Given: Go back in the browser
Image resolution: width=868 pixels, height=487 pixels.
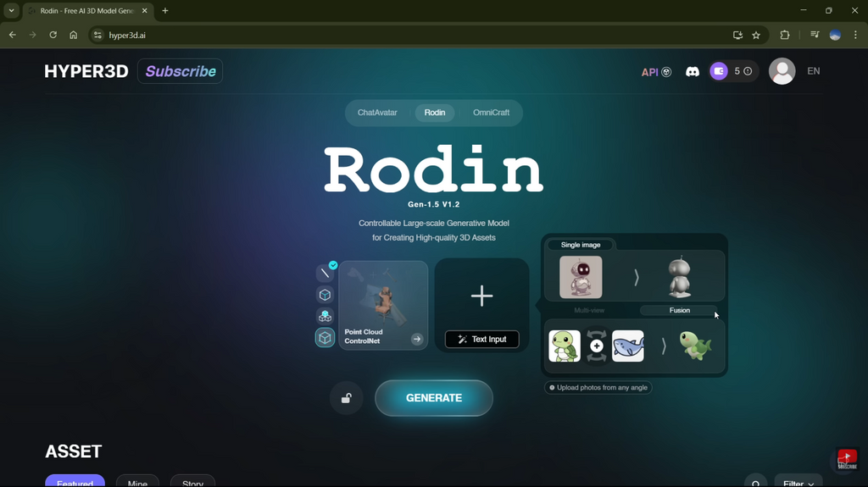Looking at the screenshot, I should point(13,35).
